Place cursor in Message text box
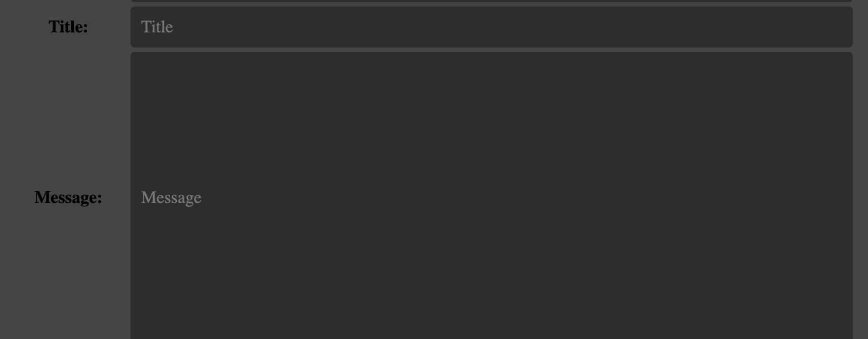 491,195
